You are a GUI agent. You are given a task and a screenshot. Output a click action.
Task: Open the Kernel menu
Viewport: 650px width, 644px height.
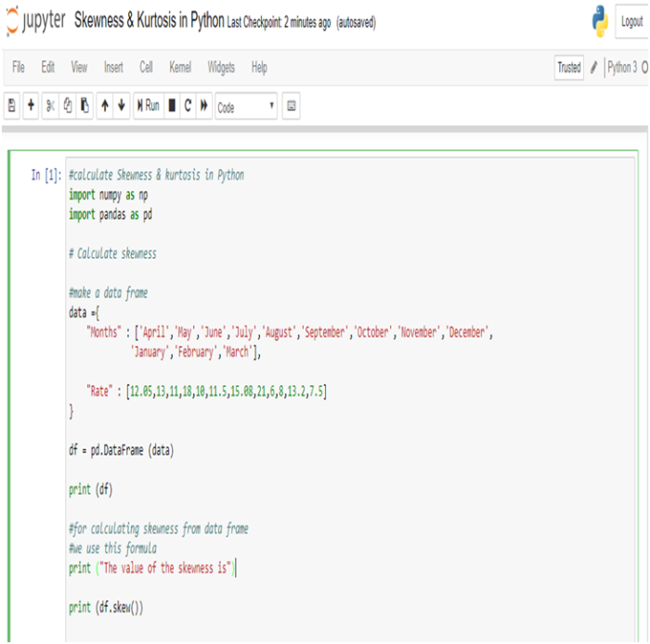coord(180,68)
